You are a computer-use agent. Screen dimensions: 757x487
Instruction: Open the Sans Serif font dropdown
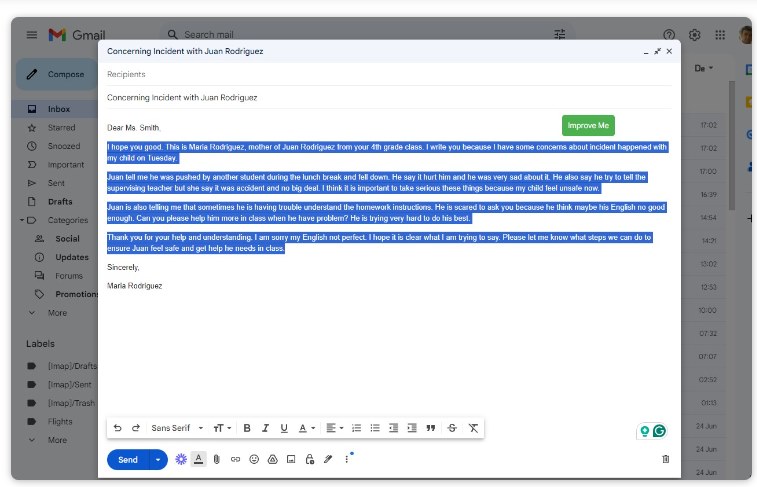[176, 428]
